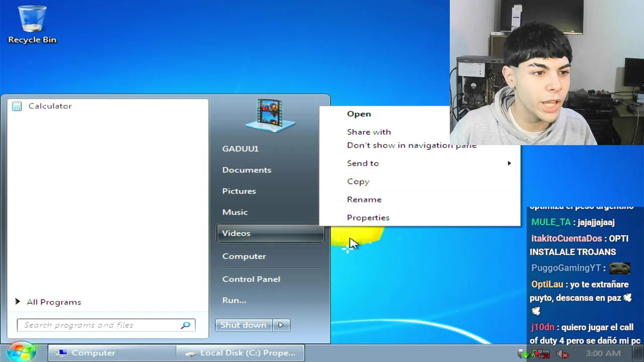
Task: Click the Safely Remove Hardware tray icon
Action: [x=524, y=354]
